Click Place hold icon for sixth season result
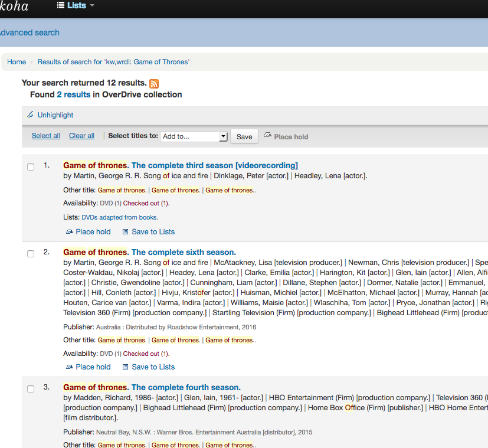This screenshot has width=488, height=448. [x=70, y=367]
